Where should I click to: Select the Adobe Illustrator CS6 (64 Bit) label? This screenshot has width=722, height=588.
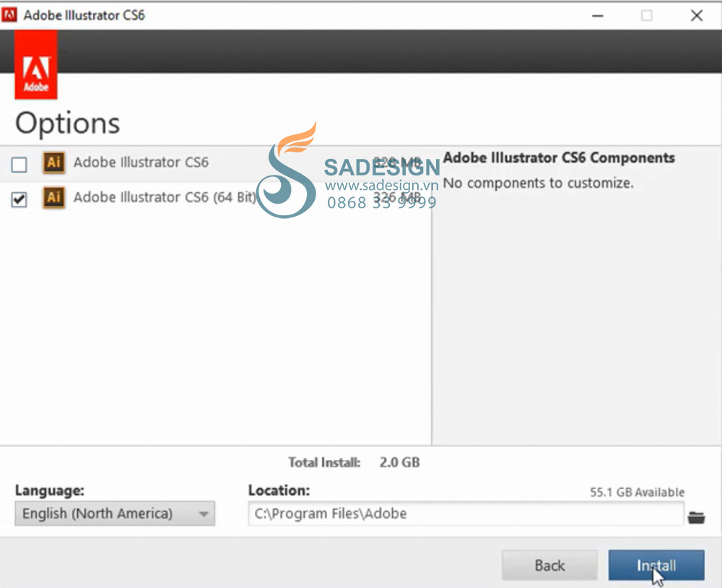click(165, 197)
